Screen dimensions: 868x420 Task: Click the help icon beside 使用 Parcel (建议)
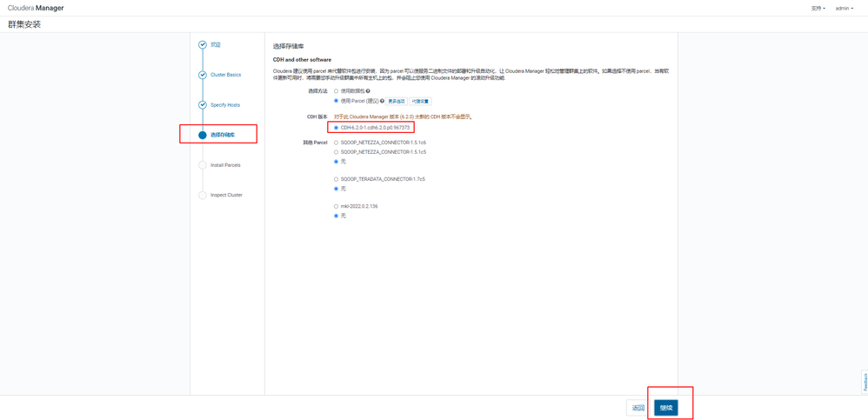point(382,101)
